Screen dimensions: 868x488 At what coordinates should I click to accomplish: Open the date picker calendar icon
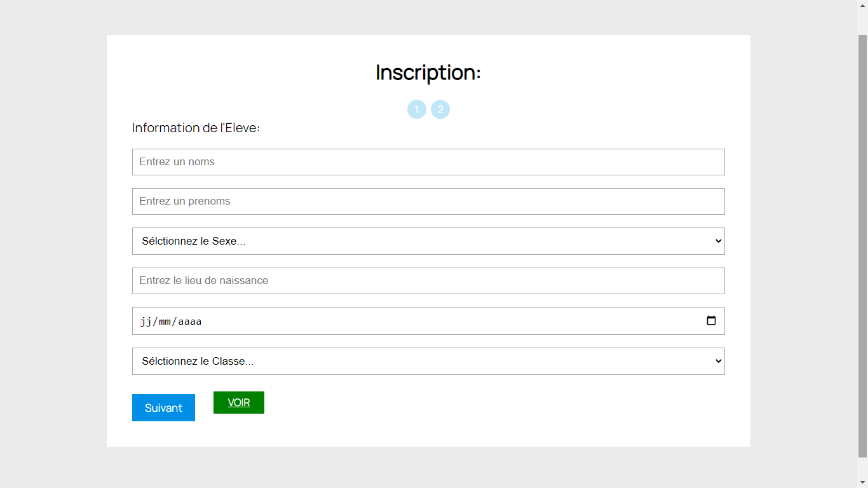pos(710,321)
